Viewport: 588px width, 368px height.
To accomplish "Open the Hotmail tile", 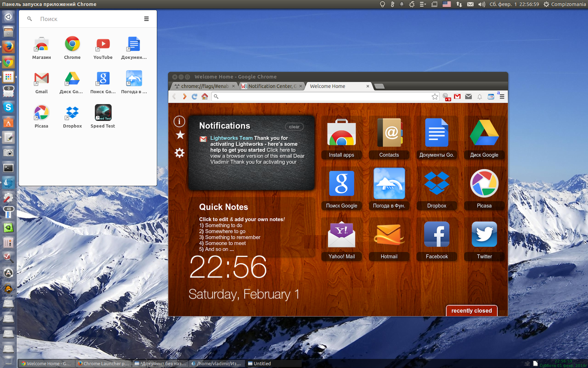I will pyautogui.click(x=389, y=240).
